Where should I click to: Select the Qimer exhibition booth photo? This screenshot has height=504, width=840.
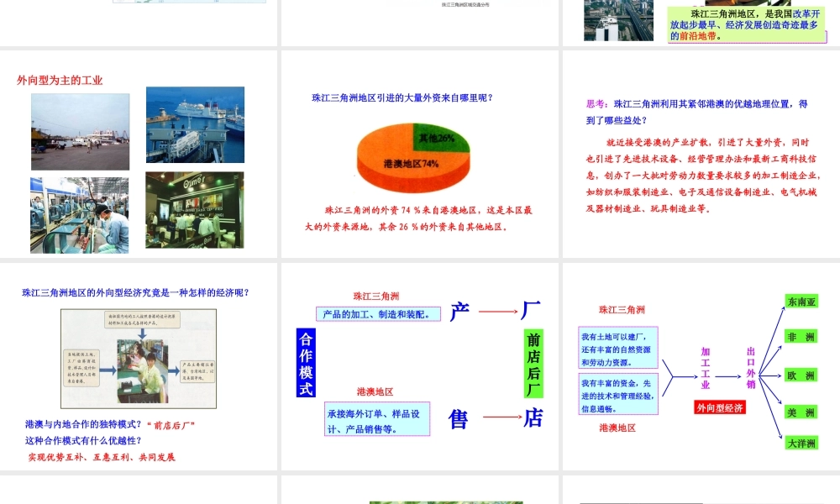(x=195, y=210)
